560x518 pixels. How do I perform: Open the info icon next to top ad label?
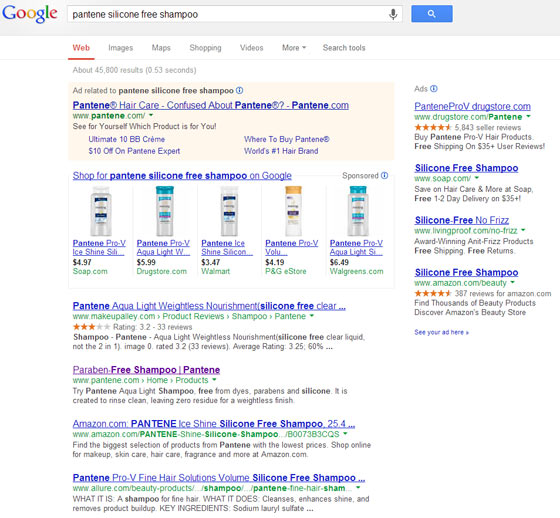240,90
